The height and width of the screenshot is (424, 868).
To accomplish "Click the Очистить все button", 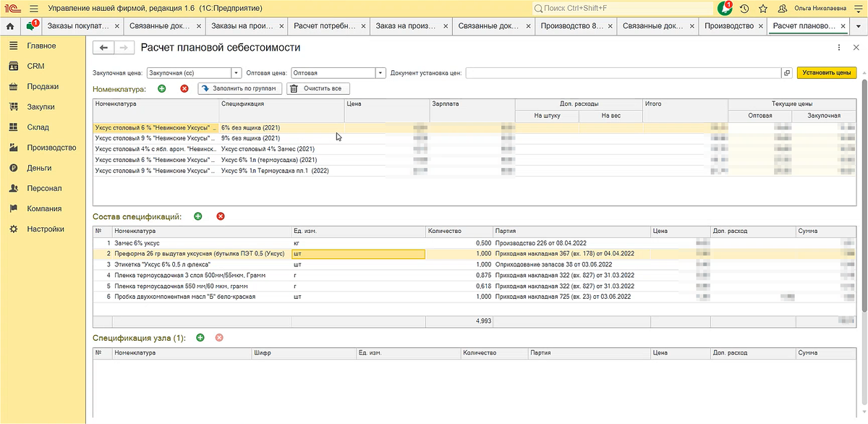I will 318,88.
